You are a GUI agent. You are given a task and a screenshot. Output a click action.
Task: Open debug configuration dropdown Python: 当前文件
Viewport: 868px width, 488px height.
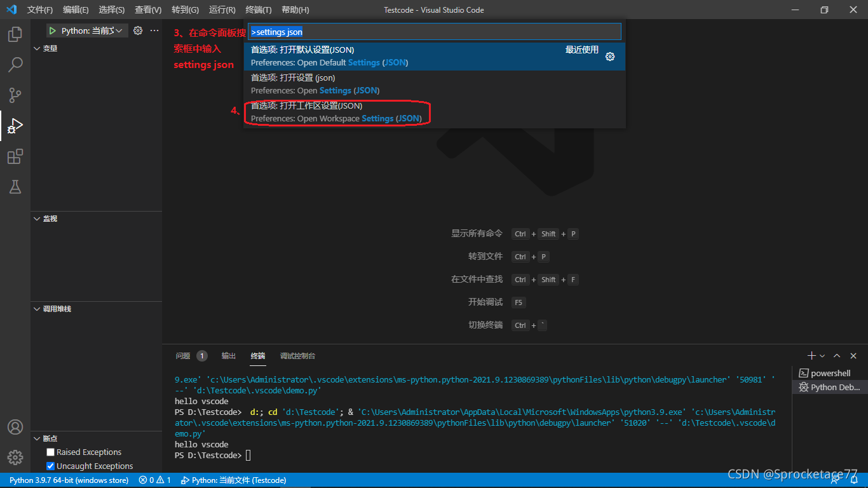(x=92, y=30)
